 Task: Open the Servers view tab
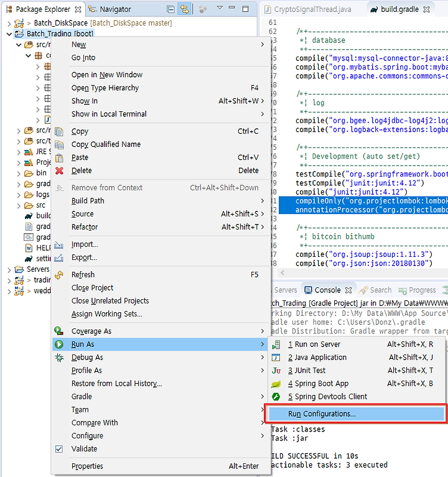coord(285,290)
